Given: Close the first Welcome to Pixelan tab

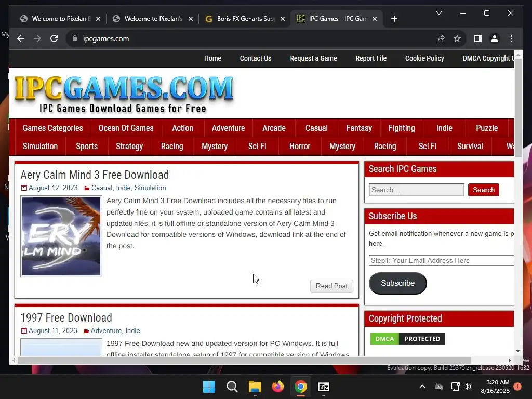Looking at the screenshot, I should (98, 19).
